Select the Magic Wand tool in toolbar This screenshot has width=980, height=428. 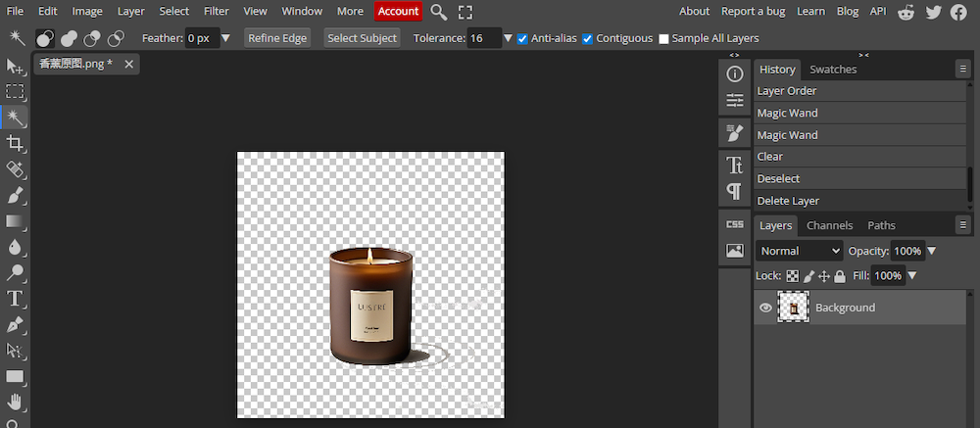click(x=16, y=118)
